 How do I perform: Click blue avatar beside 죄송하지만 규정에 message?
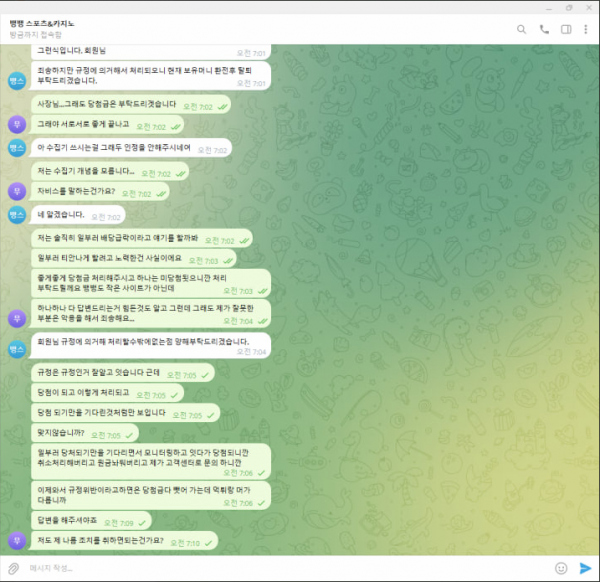tap(17, 81)
